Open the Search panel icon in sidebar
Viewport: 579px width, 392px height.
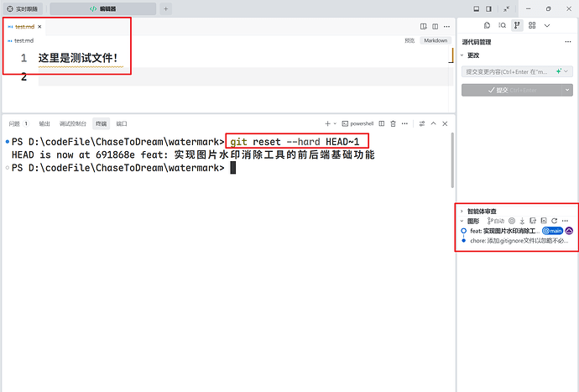[x=502, y=25]
